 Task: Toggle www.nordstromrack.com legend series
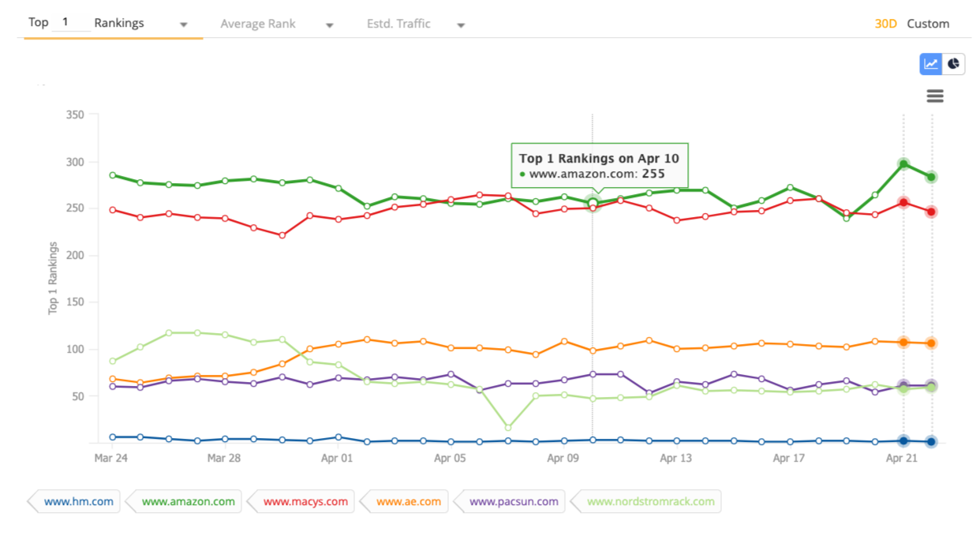click(x=645, y=501)
